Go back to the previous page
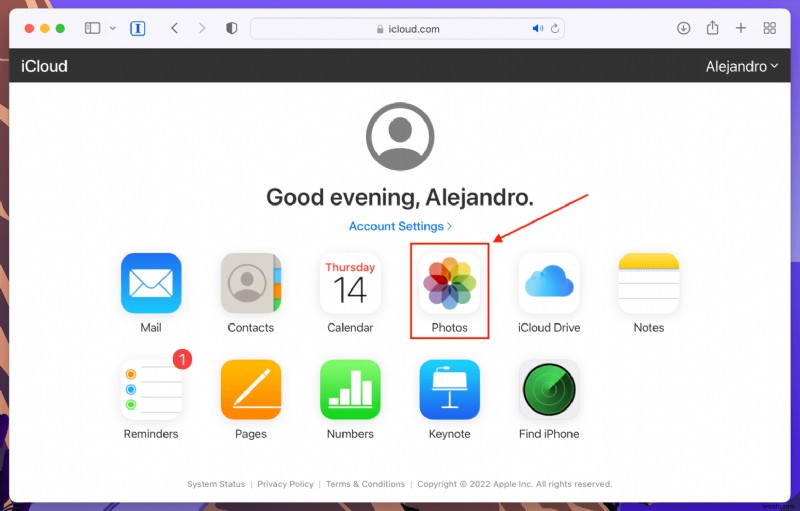 [x=174, y=28]
